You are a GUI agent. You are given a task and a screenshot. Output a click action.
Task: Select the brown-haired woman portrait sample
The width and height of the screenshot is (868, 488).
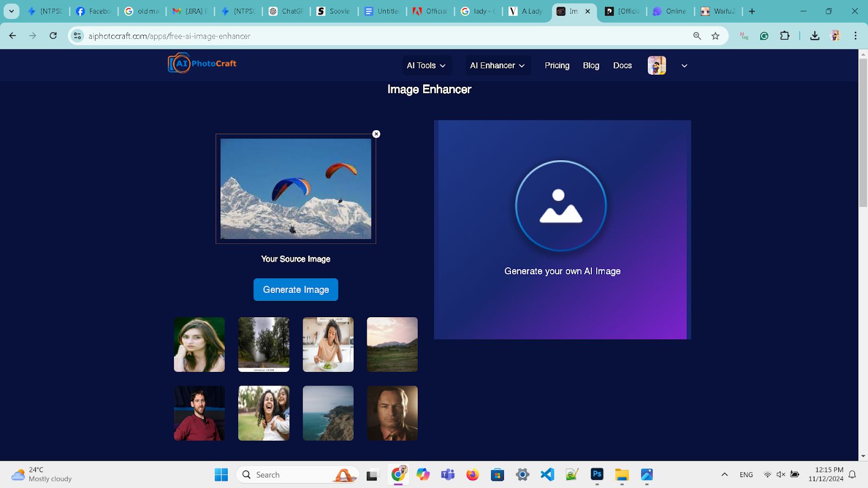(x=199, y=345)
